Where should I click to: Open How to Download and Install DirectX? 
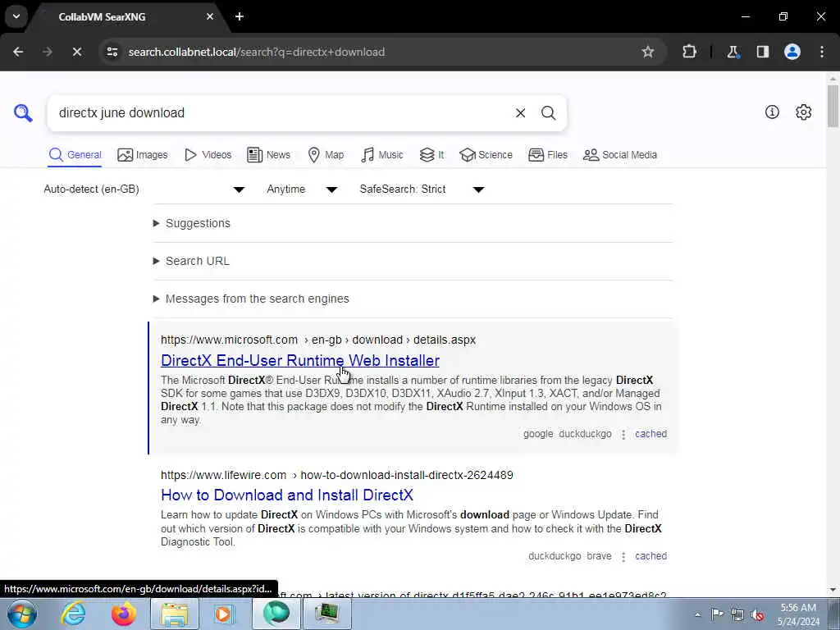tap(287, 495)
